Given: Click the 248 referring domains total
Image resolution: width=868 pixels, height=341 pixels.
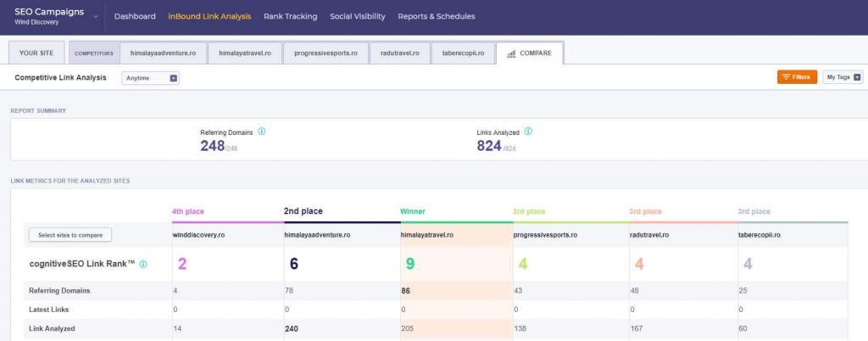Looking at the screenshot, I should pyautogui.click(x=213, y=146).
